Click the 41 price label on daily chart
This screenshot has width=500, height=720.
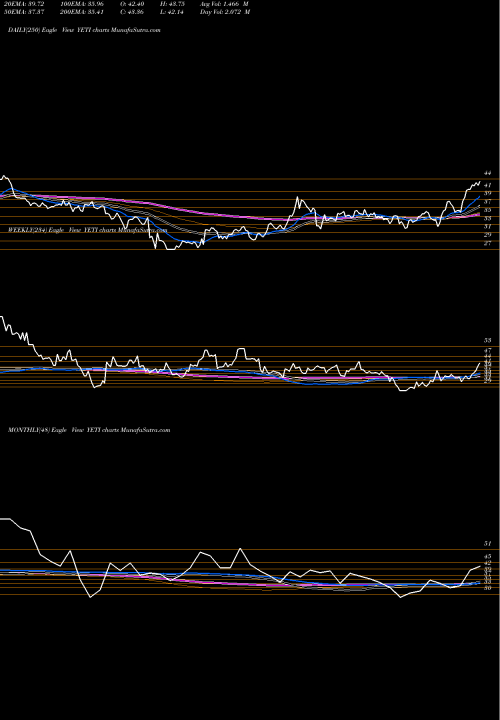coord(488,185)
